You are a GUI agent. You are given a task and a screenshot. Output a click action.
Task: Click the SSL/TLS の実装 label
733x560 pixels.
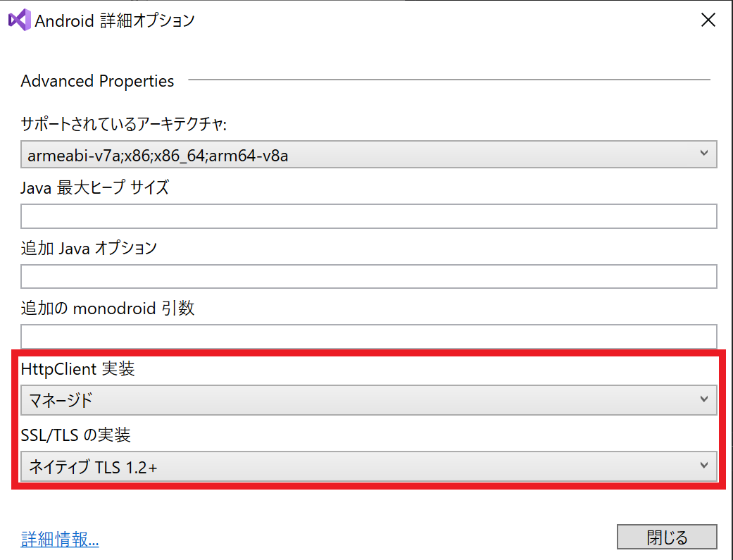[x=76, y=435]
